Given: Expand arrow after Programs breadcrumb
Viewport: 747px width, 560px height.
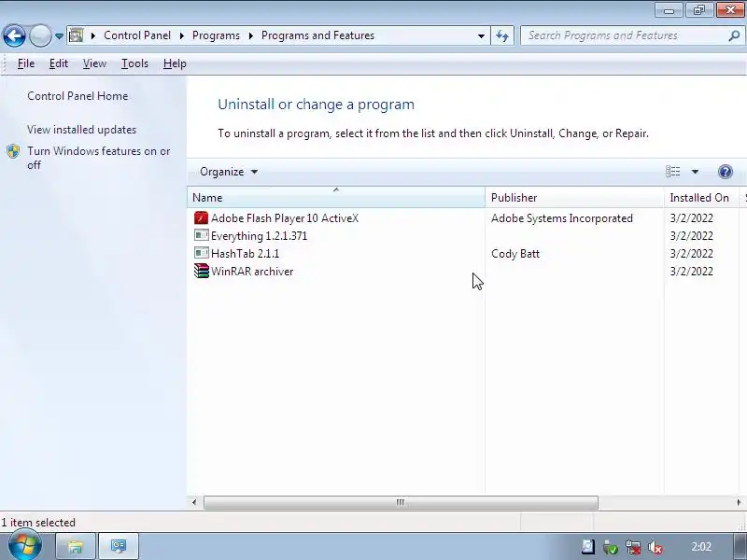Looking at the screenshot, I should coord(251,35).
